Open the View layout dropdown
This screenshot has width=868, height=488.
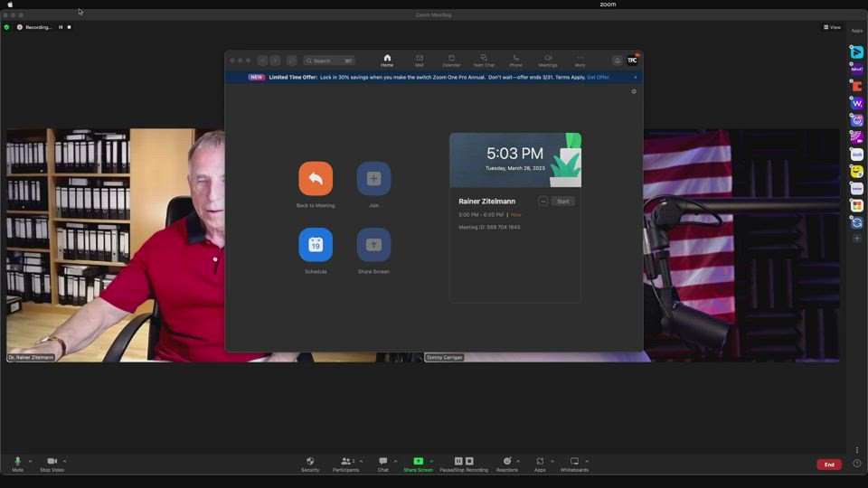tap(832, 27)
